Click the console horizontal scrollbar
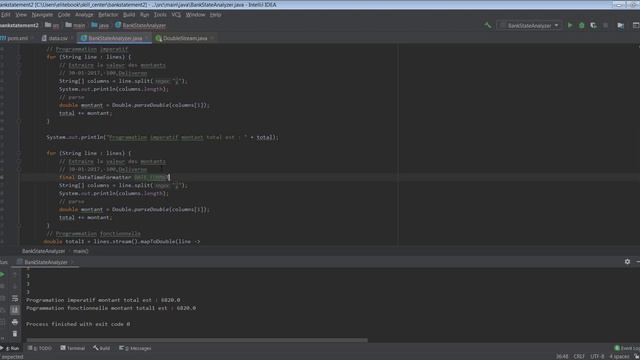Viewport: 640px width, 360px height. (x=197, y=340)
